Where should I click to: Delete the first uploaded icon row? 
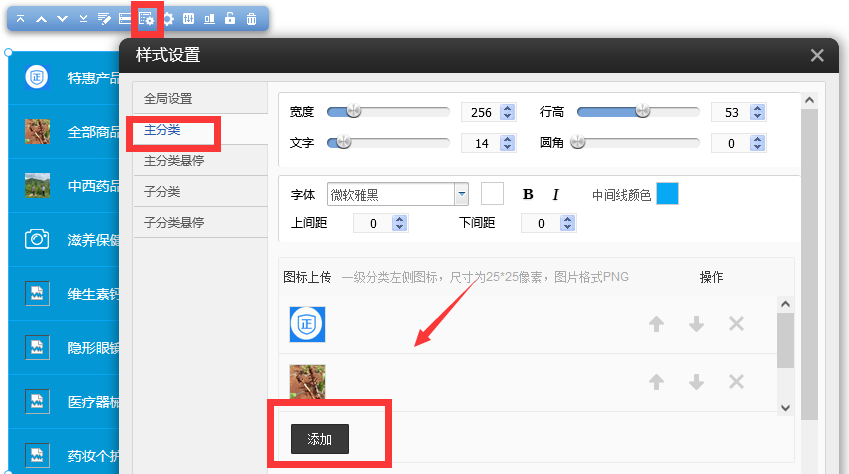[x=736, y=324]
